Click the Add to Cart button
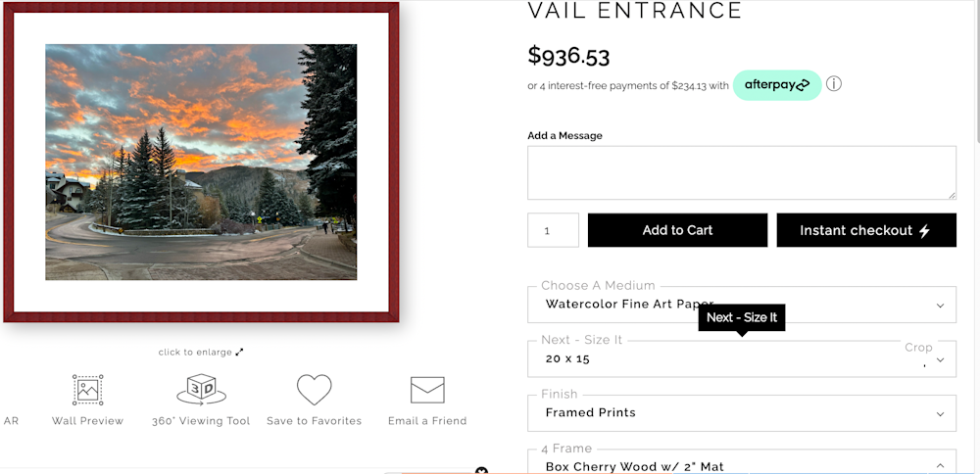This screenshot has height=474, width=980. (x=677, y=230)
